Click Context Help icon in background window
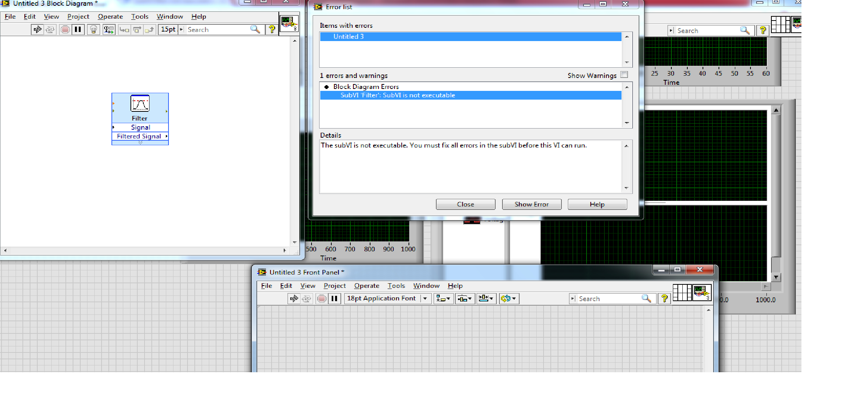Viewport: 868px width, 419px height. point(763,30)
